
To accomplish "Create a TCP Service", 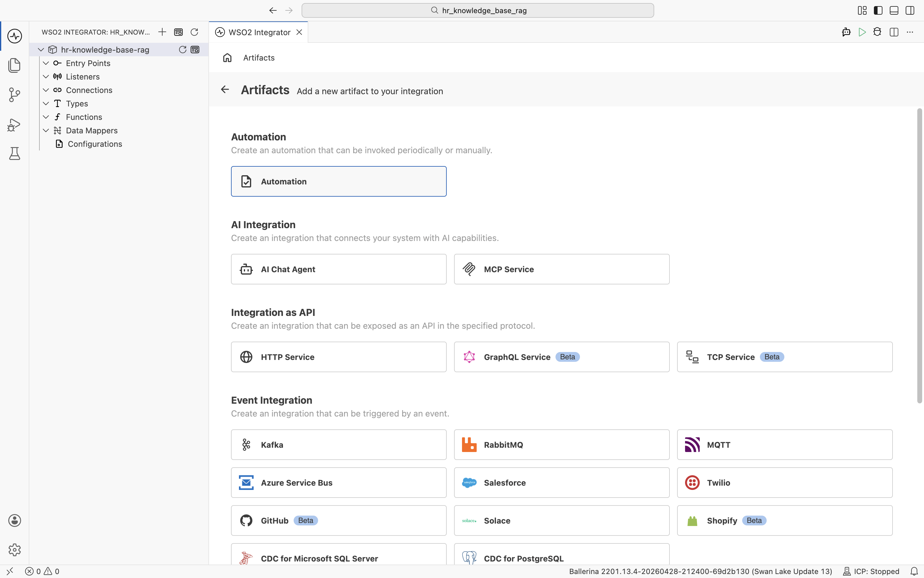I will coord(785,357).
